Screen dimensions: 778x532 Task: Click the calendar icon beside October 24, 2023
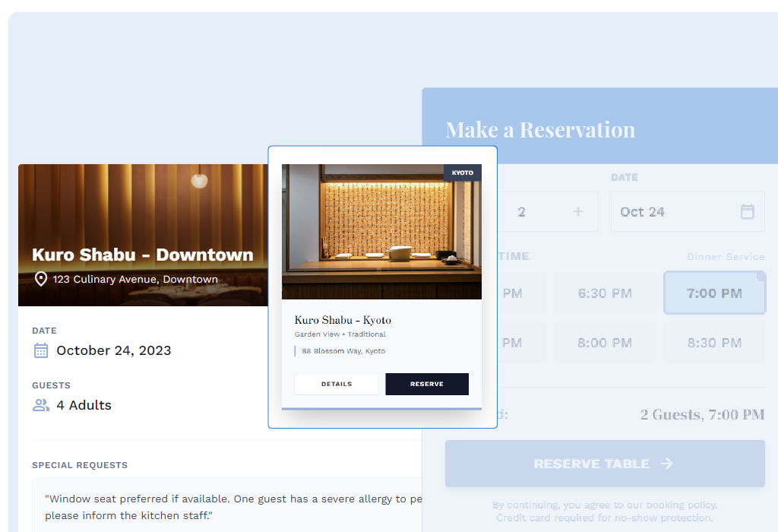pos(40,350)
